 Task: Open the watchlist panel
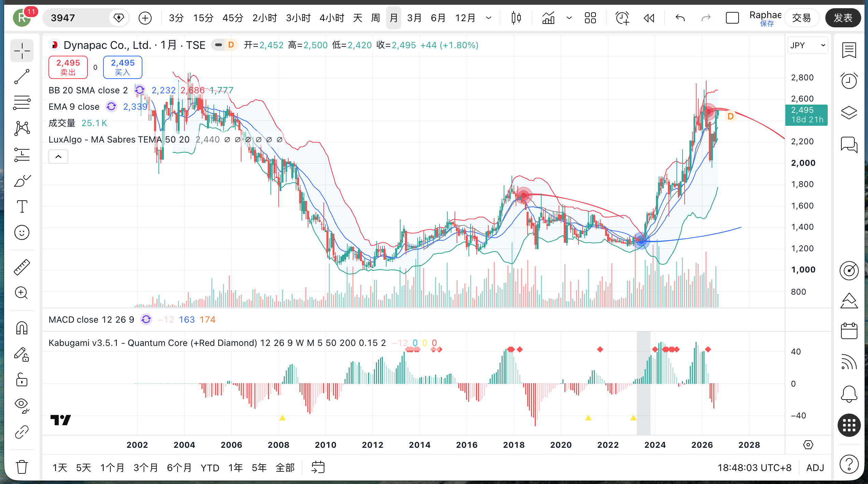pos(849,51)
